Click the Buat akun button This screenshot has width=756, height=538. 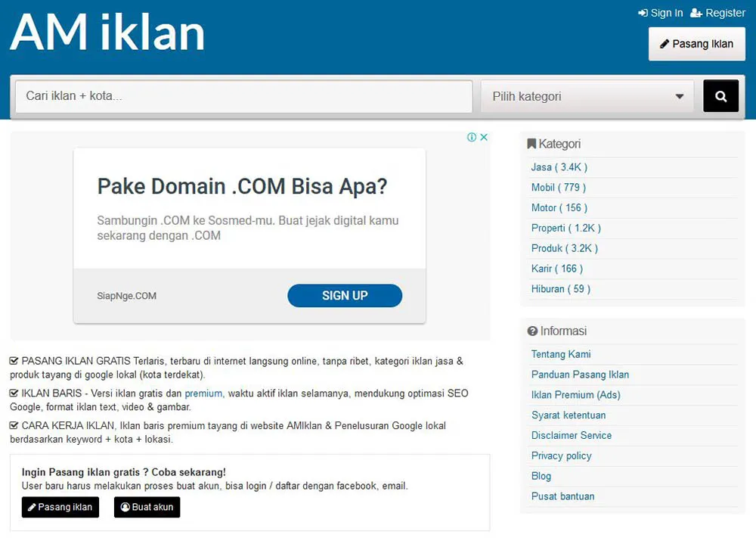147,507
